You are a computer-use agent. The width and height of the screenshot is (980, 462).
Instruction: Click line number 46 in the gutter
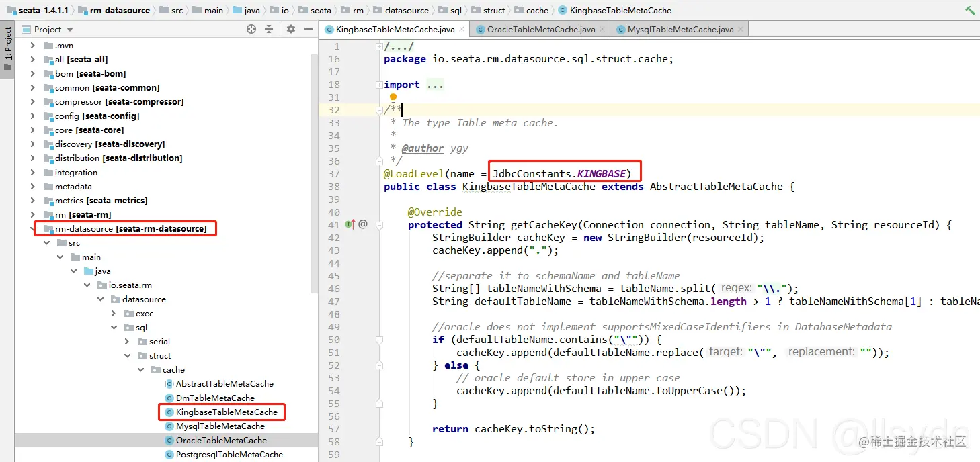click(x=334, y=289)
